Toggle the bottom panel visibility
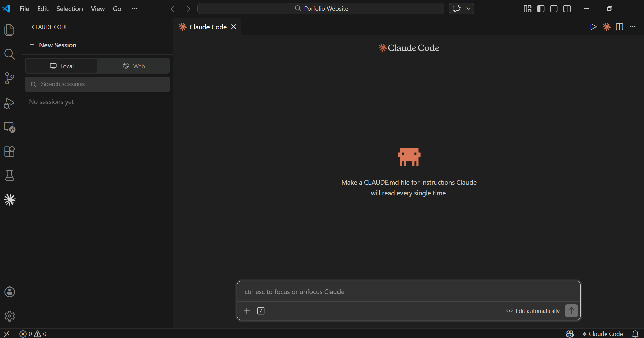 click(x=554, y=9)
